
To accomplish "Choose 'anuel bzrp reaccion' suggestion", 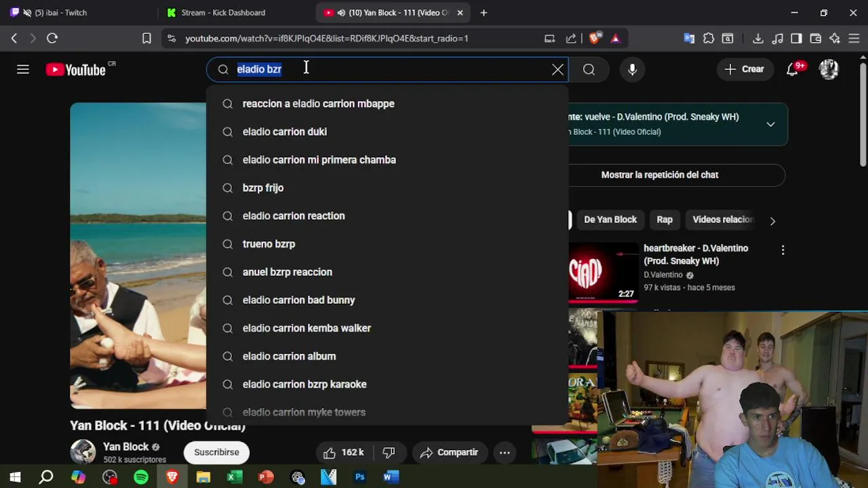I will pos(387,272).
